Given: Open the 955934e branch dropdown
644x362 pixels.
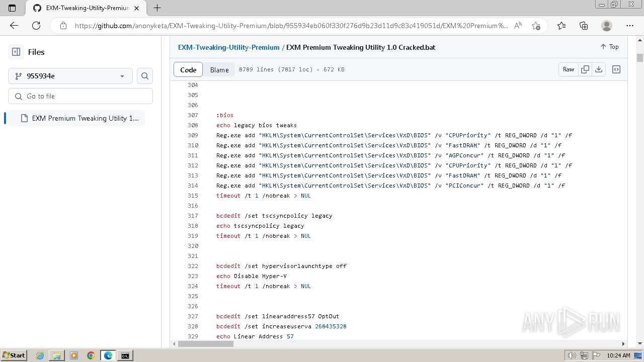Looking at the screenshot, I should click(x=70, y=76).
